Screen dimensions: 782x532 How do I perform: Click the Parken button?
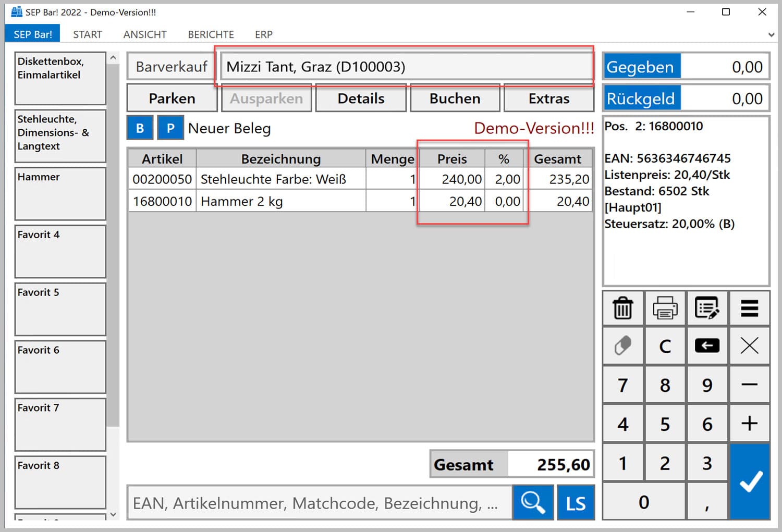point(172,98)
